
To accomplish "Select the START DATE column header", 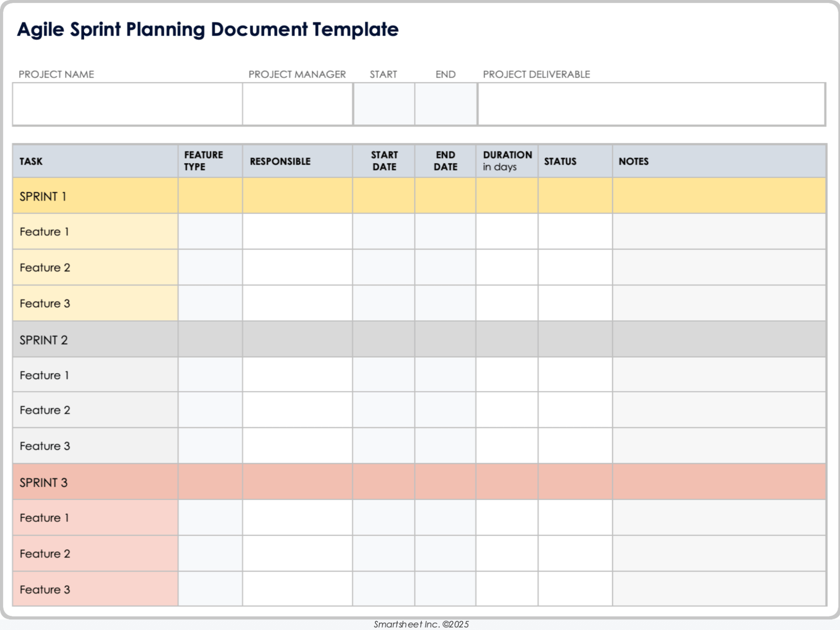I will click(x=384, y=161).
